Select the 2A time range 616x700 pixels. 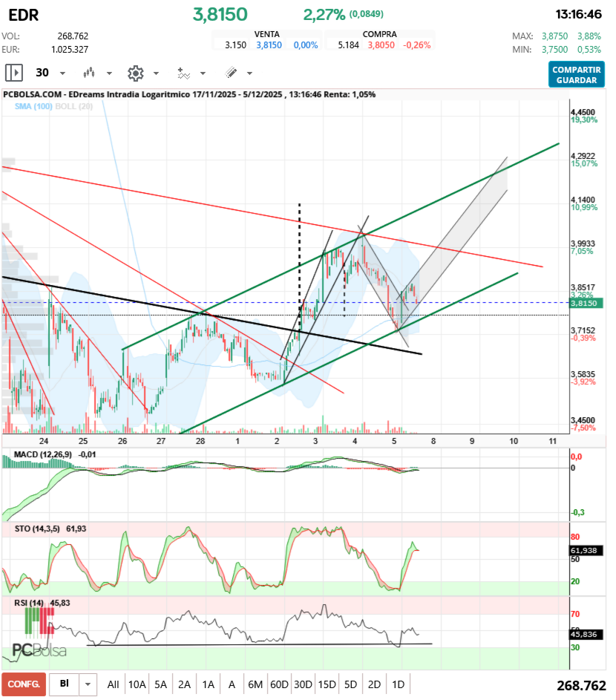pyautogui.click(x=184, y=684)
